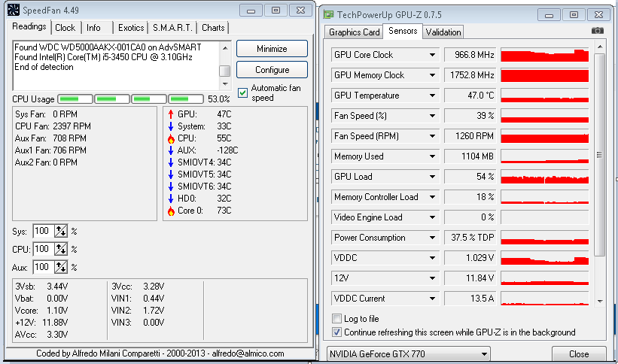Click the blue arrow next to AUX -128C
618x364 pixels.
tap(171, 150)
